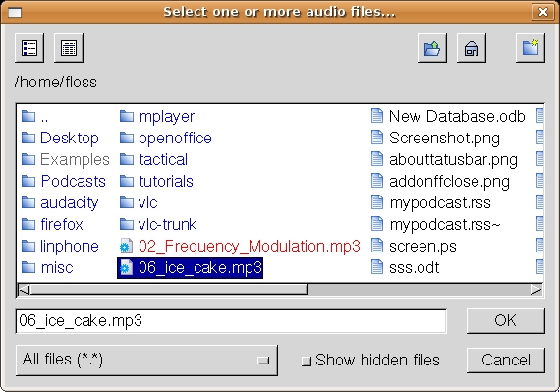Click the horizontal scrollbar left arrow
The height and width of the screenshot is (392, 560).
(24, 290)
